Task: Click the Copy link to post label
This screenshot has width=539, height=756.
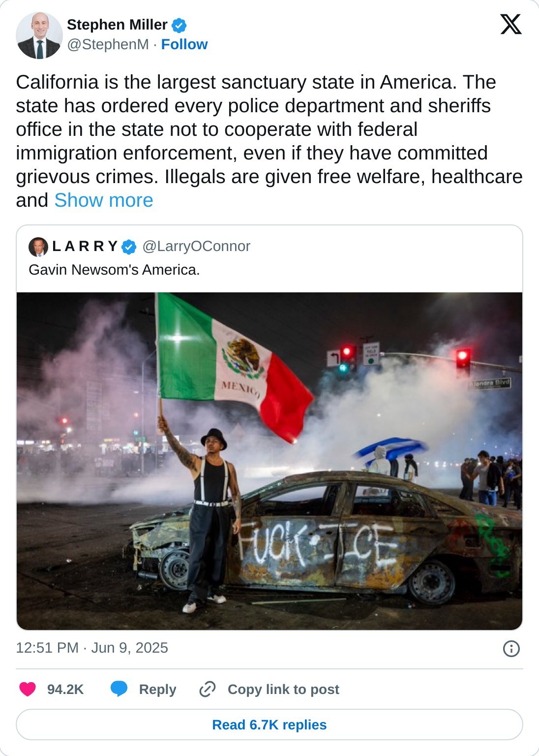Action: (283, 689)
